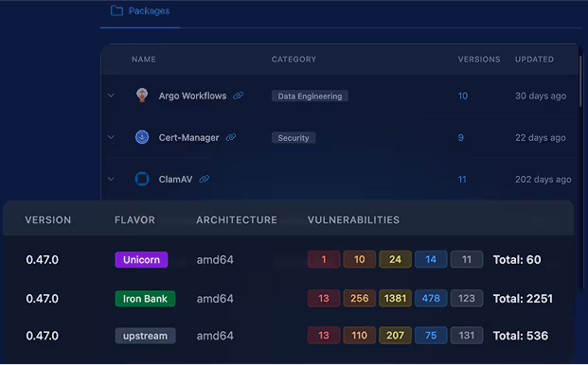Click the 'Total: 2251' vulnerability count

523,299
